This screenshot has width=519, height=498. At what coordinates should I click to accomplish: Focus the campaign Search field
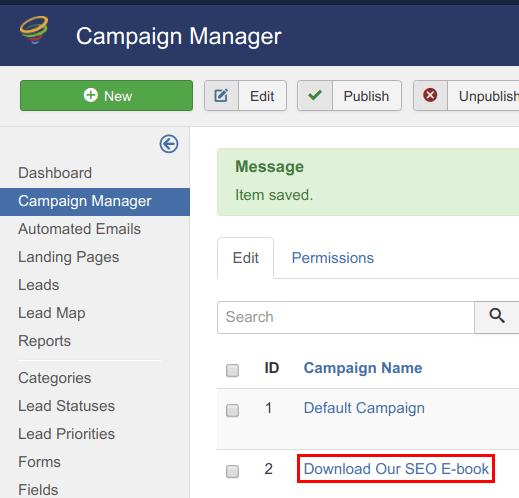pos(346,317)
